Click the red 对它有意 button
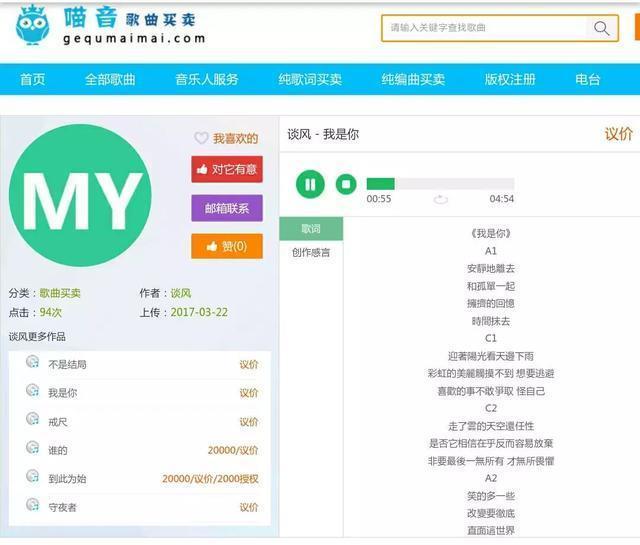The image size is (640, 545). (227, 169)
